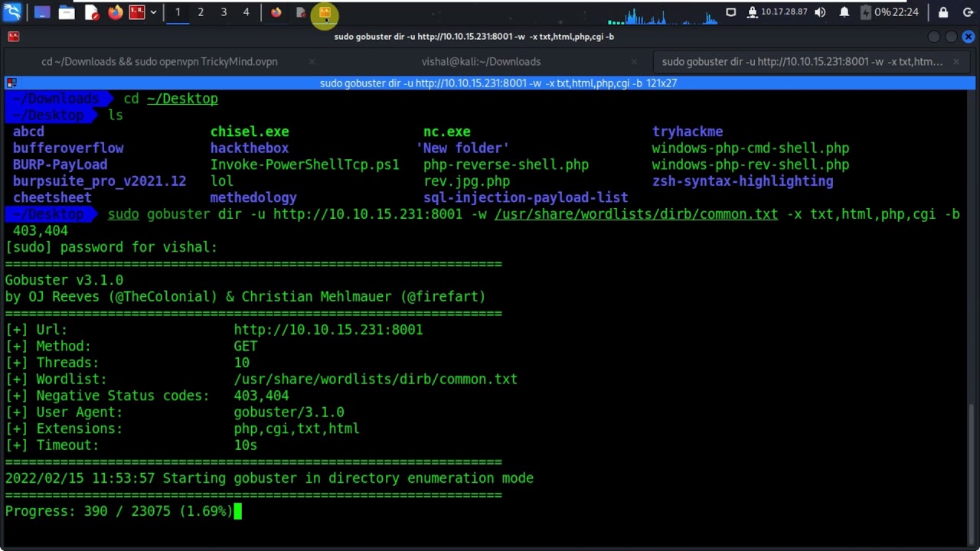The height and width of the screenshot is (551, 980).
Task: Click the methedology directory name
Action: pyautogui.click(x=253, y=197)
